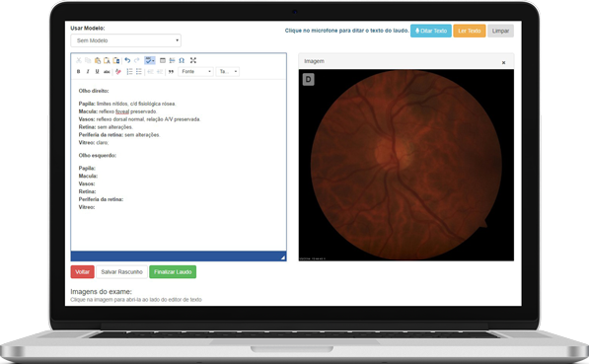Open the Fonte font dropdown
This screenshot has height=364, width=589.
(196, 72)
